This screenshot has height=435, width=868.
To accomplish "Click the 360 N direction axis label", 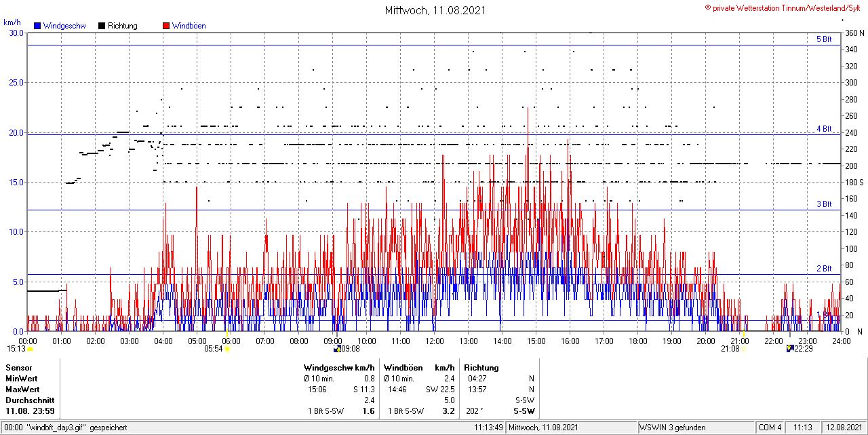I will [854, 33].
